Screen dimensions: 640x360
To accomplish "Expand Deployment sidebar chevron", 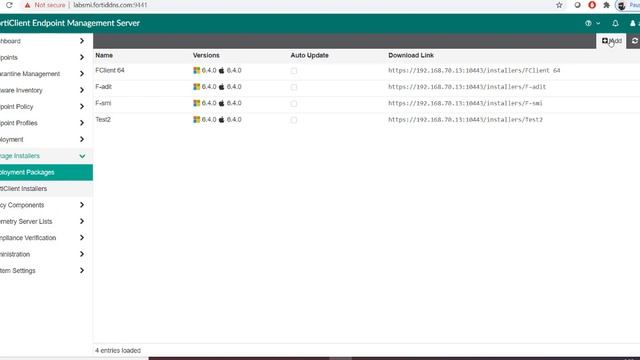I will point(82,139).
